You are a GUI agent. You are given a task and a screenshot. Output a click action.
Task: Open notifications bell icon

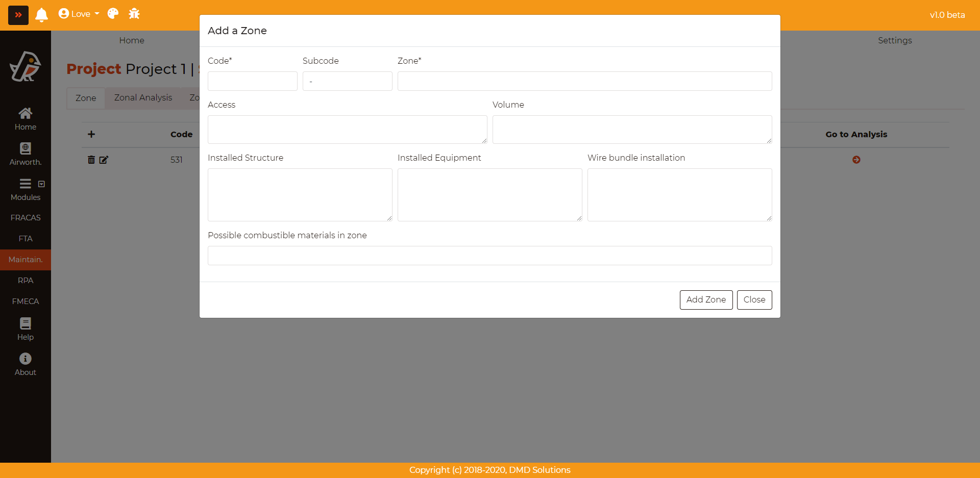pos(41,15)
